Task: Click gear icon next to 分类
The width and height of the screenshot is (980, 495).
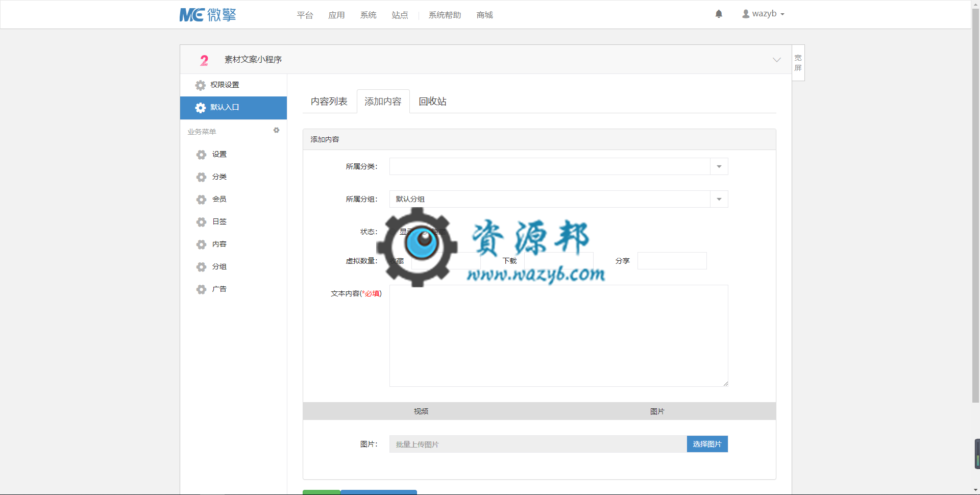Action: click(202, 177)
